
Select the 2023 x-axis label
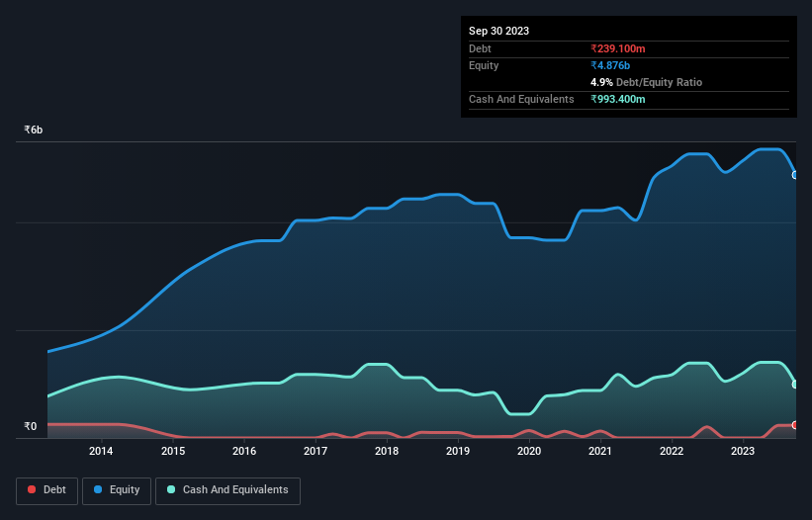[743, 451]
